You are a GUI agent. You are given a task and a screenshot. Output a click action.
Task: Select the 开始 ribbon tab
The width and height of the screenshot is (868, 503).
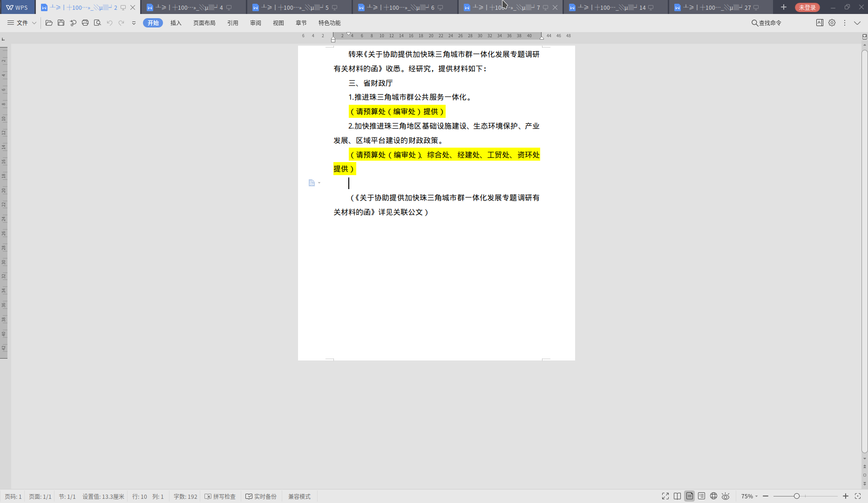pyautogui.click(x=153, y=23)
